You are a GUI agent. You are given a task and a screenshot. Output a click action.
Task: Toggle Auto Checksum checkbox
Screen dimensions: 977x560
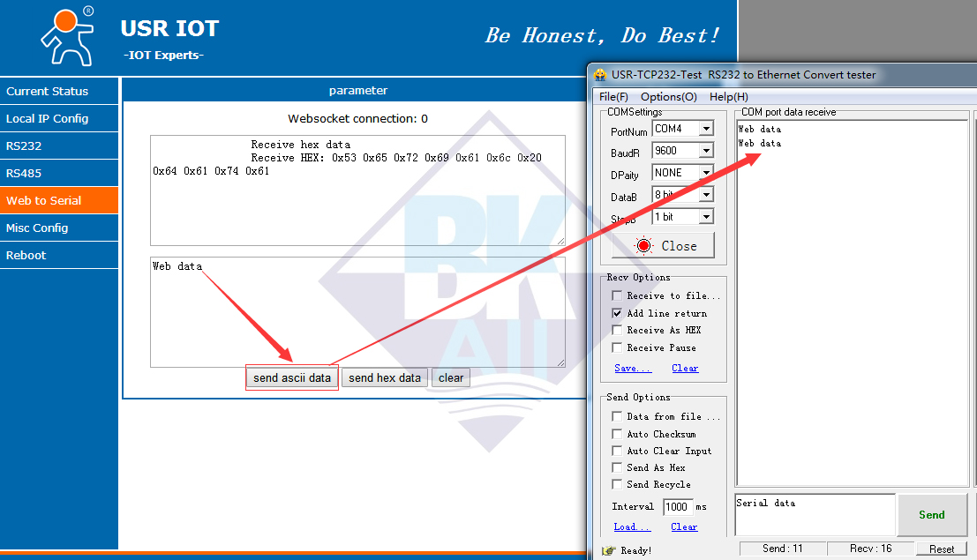pos(617,434)
